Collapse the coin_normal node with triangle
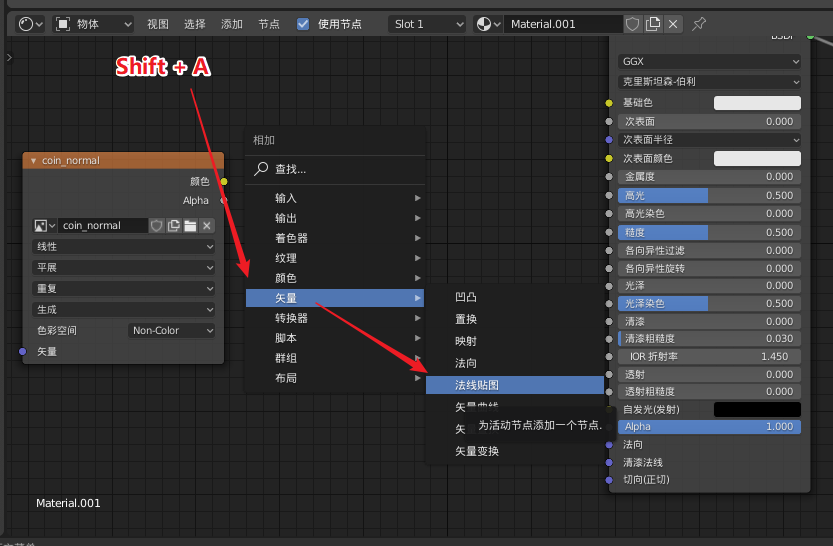Screen dimensions: 833x546 [33, 160]
